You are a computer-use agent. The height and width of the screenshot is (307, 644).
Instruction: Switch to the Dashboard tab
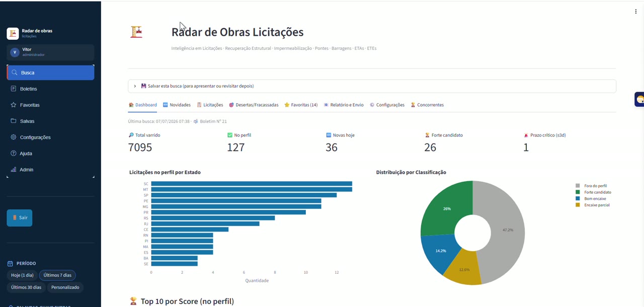click(x=143, y=105)
